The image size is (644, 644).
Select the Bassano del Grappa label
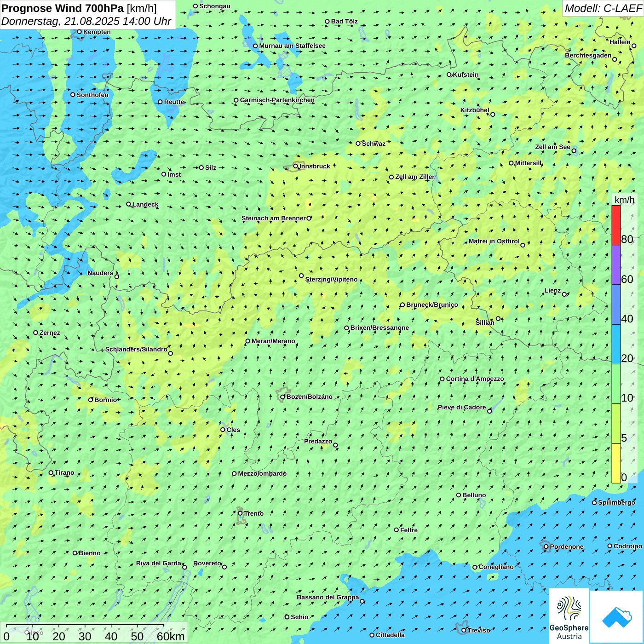click(328, 597)
